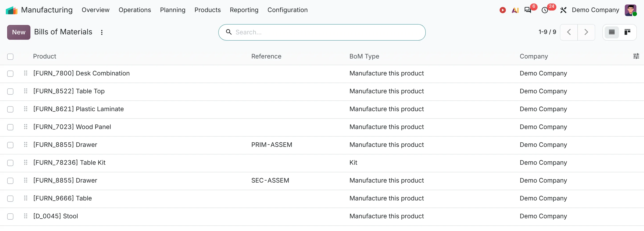Select the Table Top row checkbox

[10, 92]
